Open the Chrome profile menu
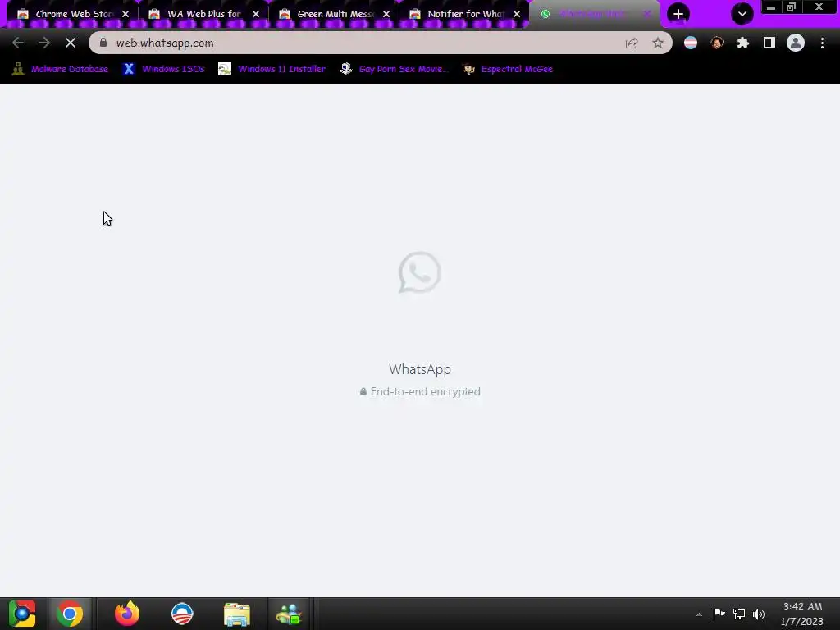 click(x=796, y=43)
